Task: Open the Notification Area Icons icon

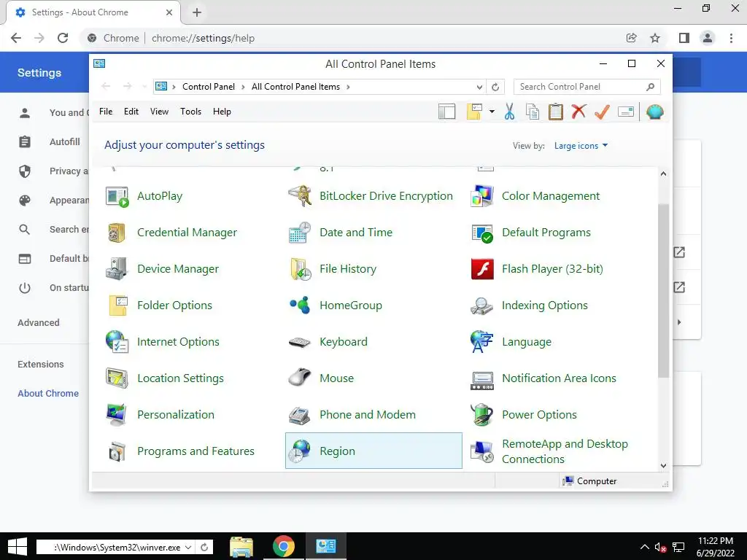Action: pyautogui.click(x=481, y=380)
